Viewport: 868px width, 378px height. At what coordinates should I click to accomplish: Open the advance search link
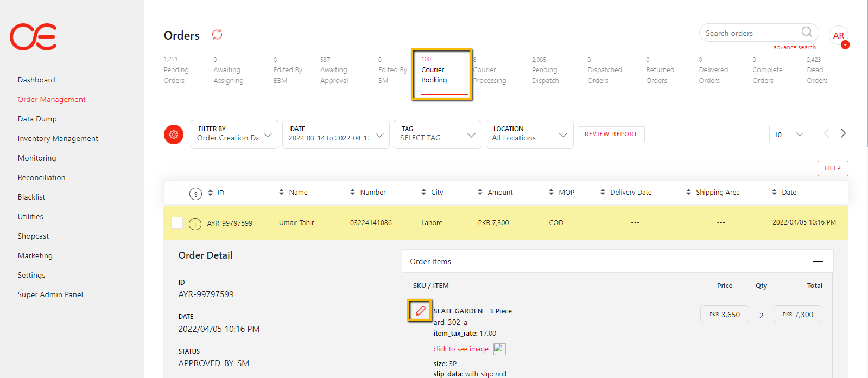[794, 48]
